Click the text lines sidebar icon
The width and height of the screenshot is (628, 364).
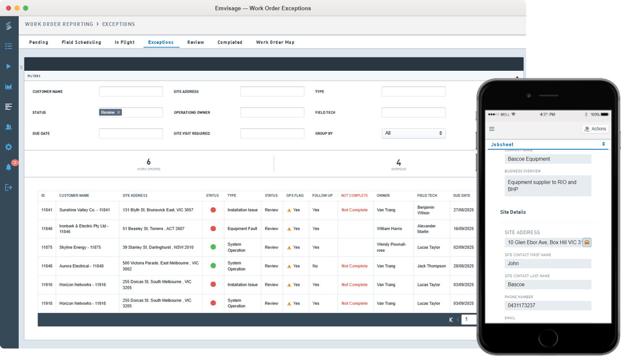[x=8, y=106]
